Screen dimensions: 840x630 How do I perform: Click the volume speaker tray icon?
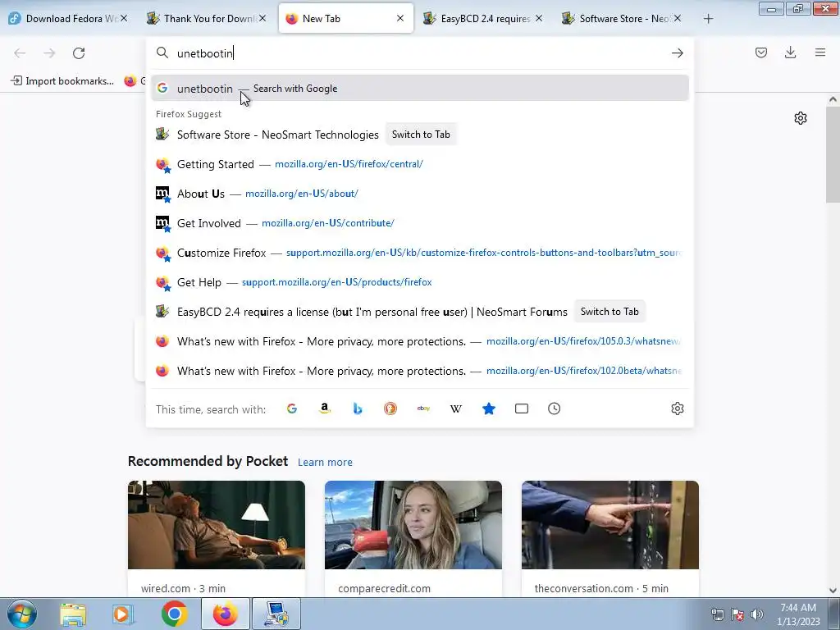coord(756,614)
